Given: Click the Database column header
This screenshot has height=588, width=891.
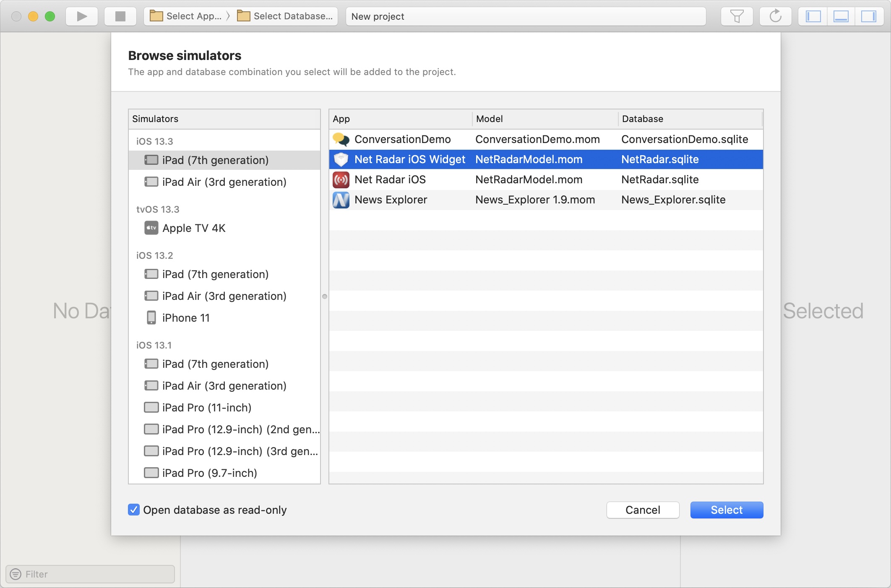Looking at the screenshot, I should tap(690, 119).
